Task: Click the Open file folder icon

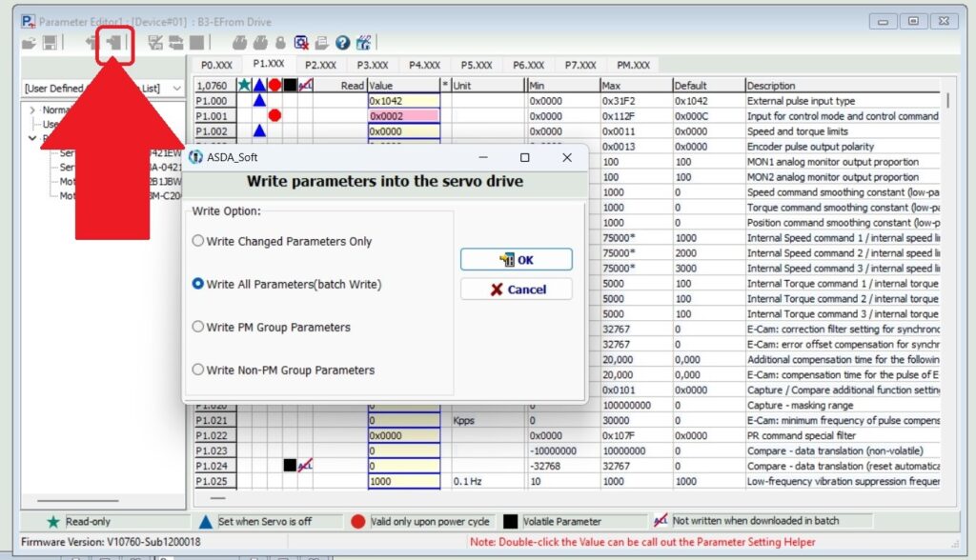Action: [x=29, y=43]
